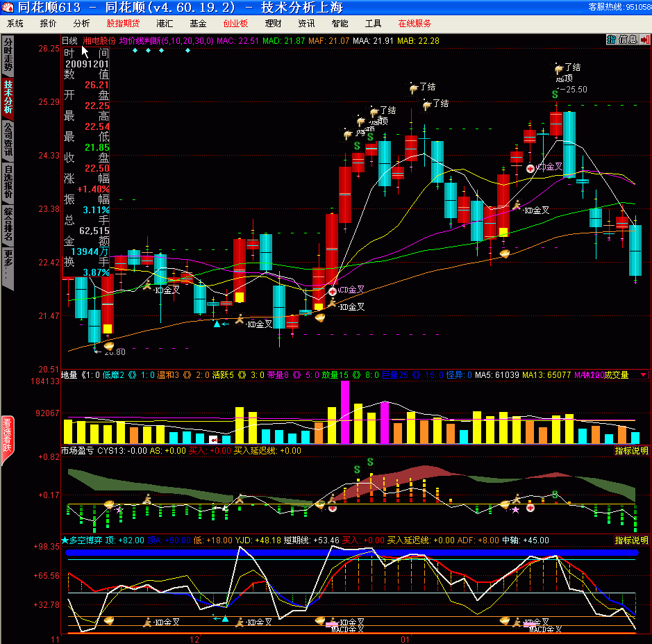
Task: Open the 成交量 indicator dropdown arrow
Action: (x=643, y=375)
